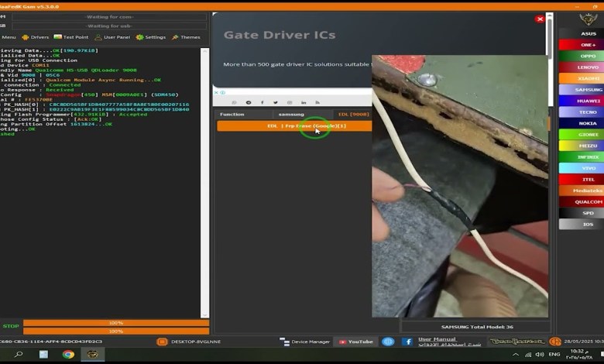The height and width of the screenshot is (364, 604).
Task: Switch to the samsung tab
Action: point(291,114)
